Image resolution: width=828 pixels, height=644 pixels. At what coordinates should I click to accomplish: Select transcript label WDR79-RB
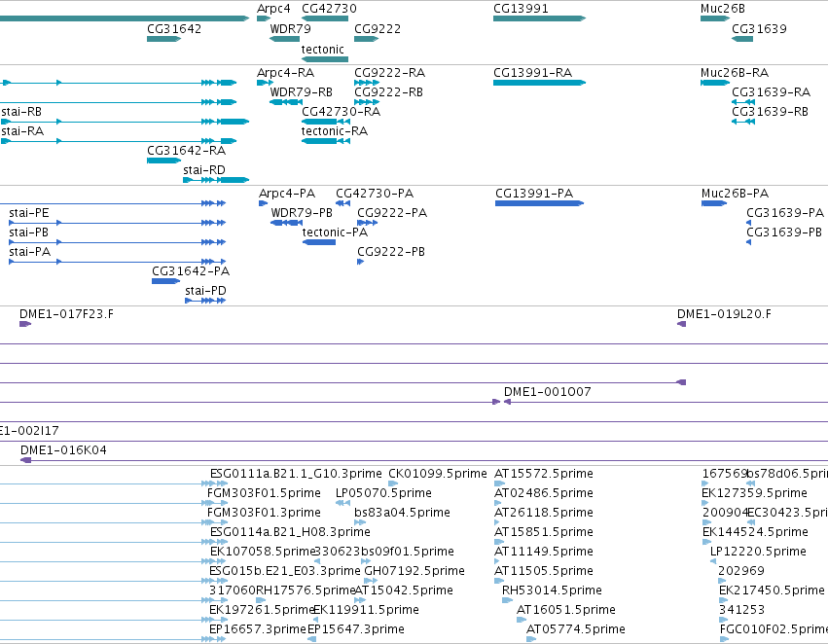coord(301,92)
